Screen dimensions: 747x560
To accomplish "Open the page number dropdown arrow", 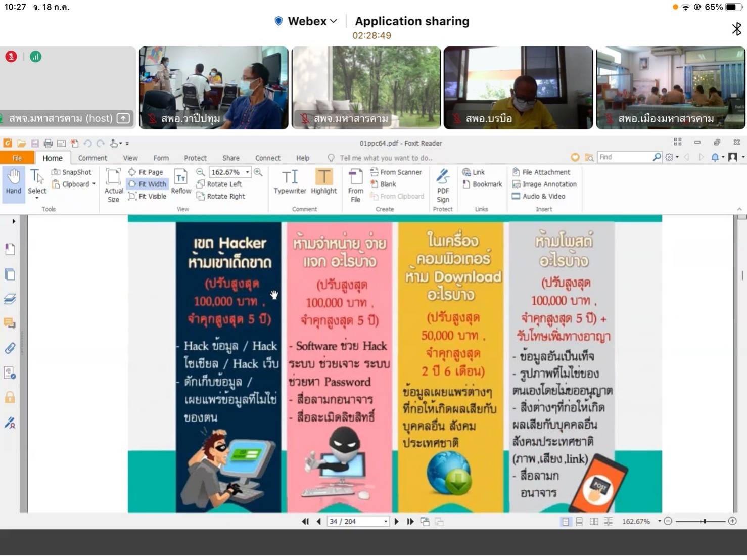I will point(386,521).
